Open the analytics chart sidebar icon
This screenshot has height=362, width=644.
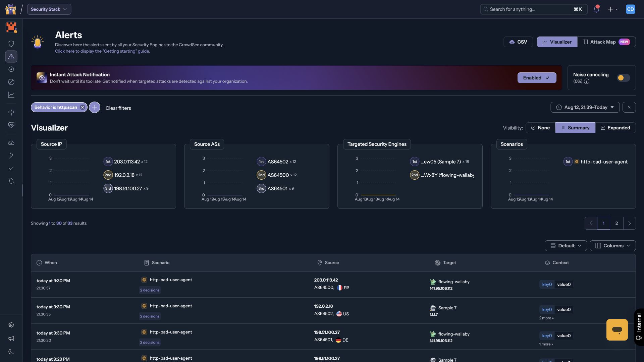pyautogui.click(x=11, y=95)
